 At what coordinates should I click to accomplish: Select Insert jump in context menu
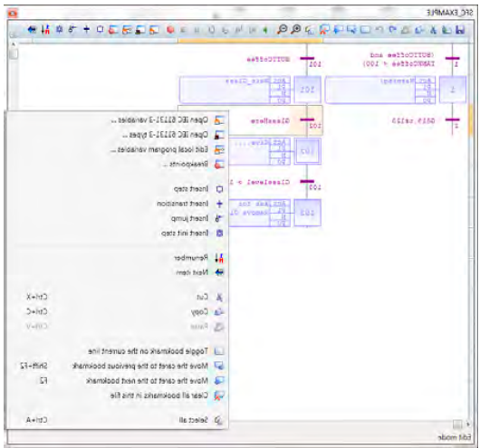click(118, 218)
